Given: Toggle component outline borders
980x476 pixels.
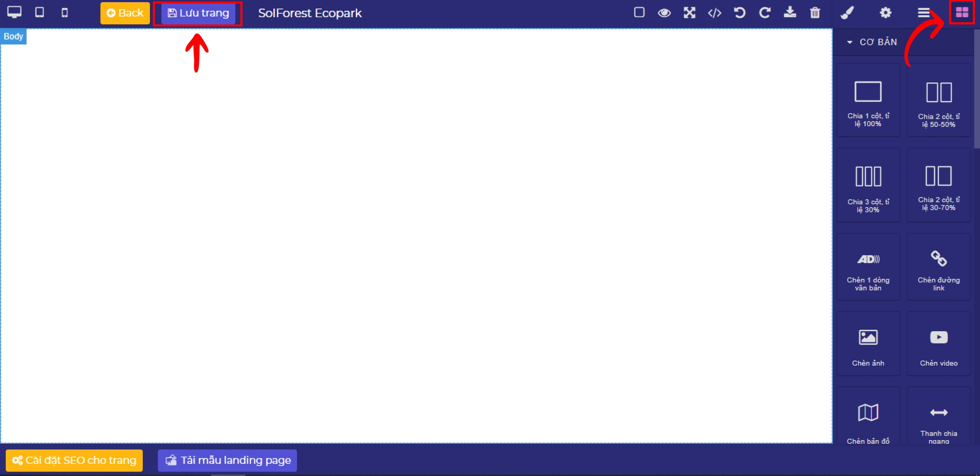Looking at the screenshot, I should coord(639,12).
